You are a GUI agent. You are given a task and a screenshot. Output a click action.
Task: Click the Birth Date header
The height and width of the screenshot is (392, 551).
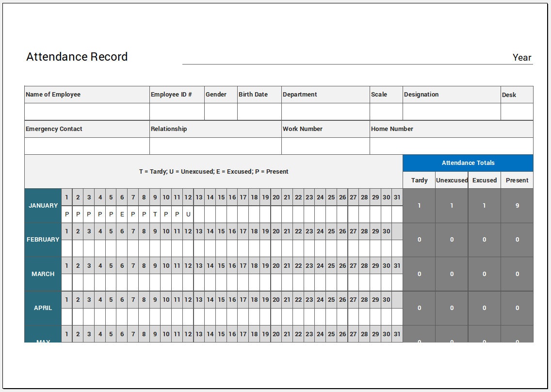[259, 95]
